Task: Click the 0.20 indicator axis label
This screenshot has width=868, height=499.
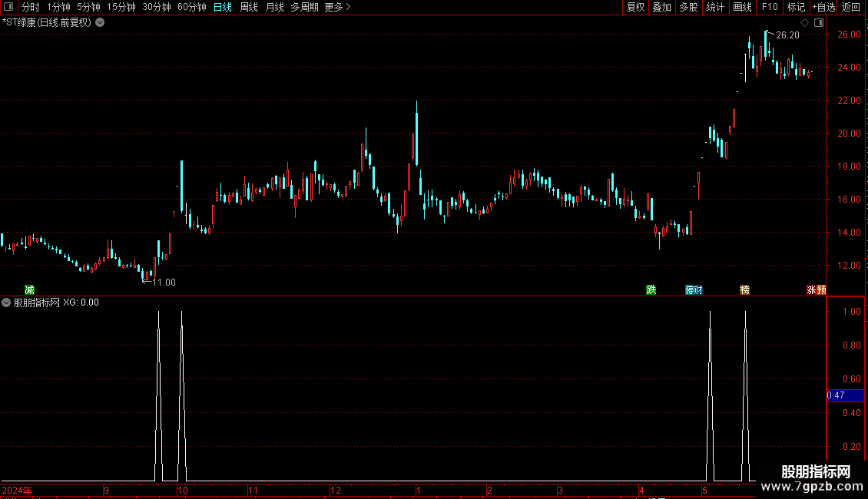Action: click(851, 447)
